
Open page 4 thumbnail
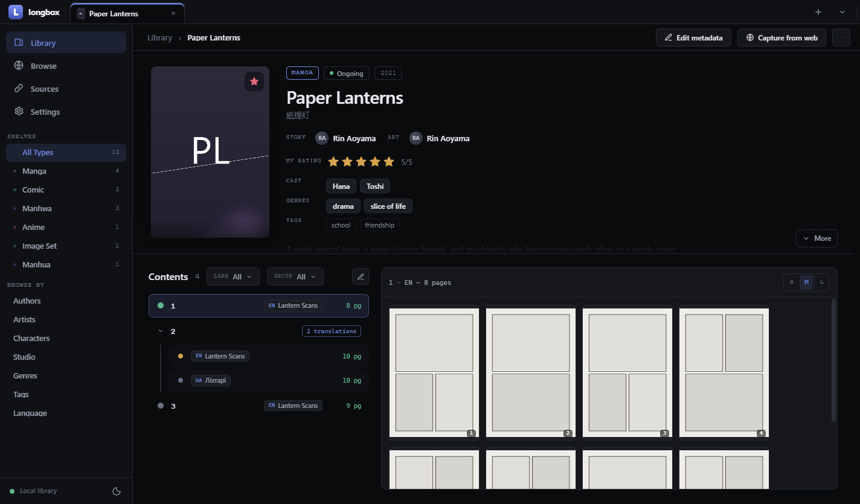click(724, 372)
